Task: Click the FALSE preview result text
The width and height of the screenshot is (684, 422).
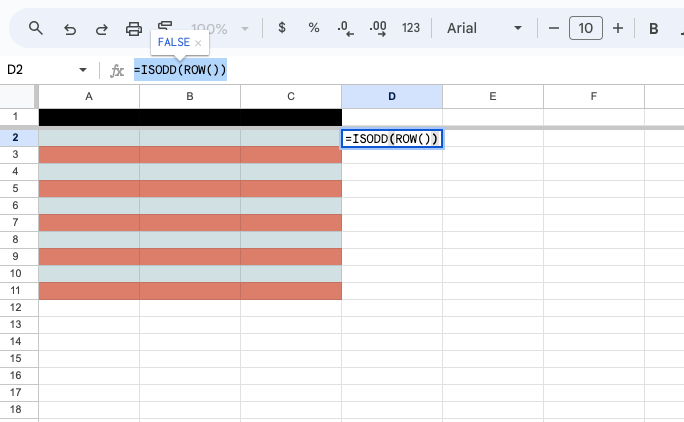Action: 174,42
